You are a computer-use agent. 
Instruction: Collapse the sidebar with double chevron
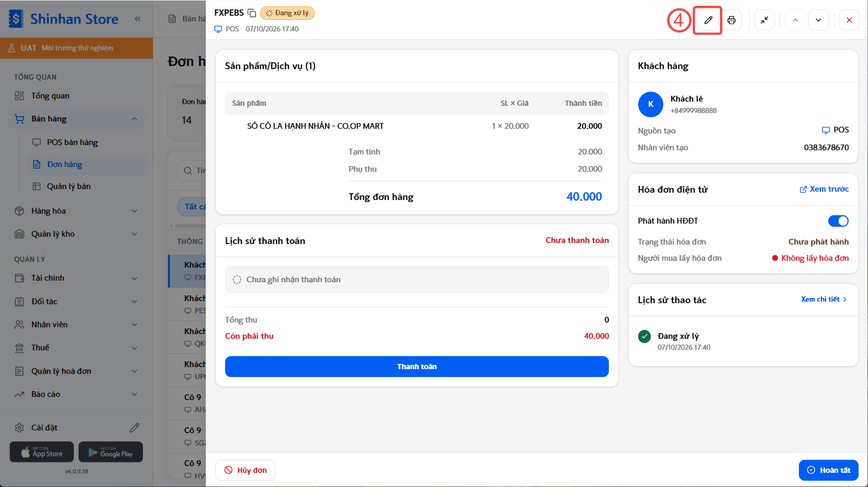[x=138, y=19]
